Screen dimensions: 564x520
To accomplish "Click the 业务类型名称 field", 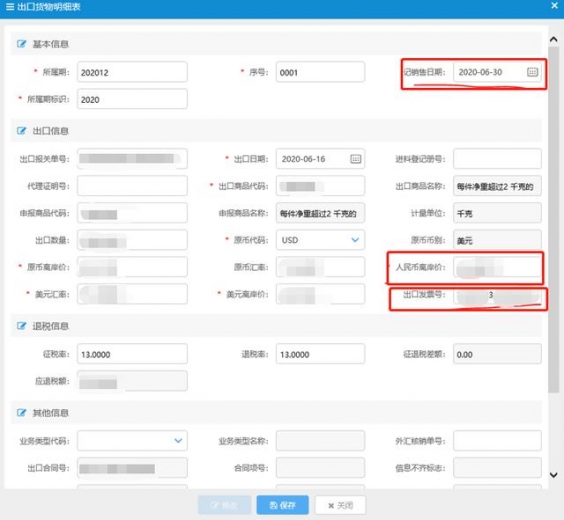I will click(320, 441).
